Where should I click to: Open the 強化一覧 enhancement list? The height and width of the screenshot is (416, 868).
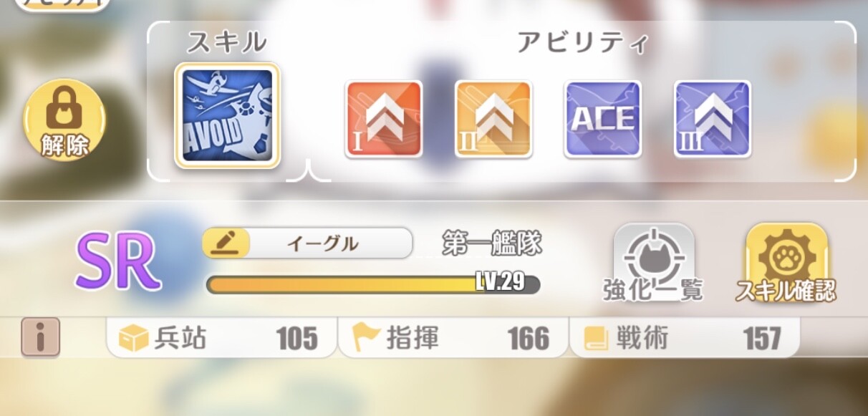tap(653, 263)
